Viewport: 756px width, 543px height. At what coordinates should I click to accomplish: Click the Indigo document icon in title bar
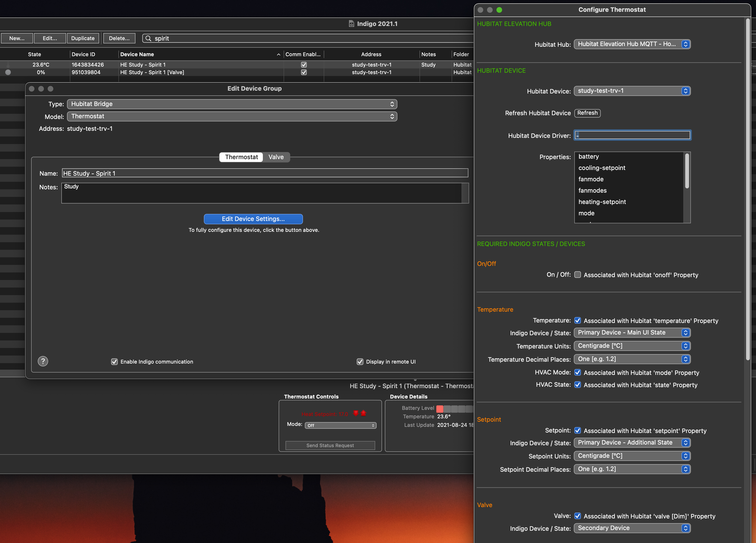[x=351, y=24]
